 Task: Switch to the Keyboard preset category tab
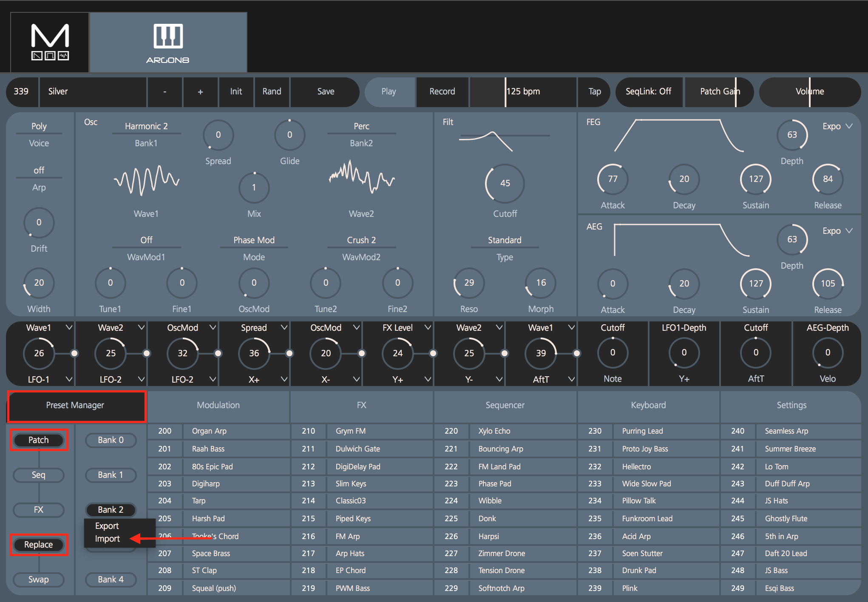pyautogui.click(x=648, y=405)
